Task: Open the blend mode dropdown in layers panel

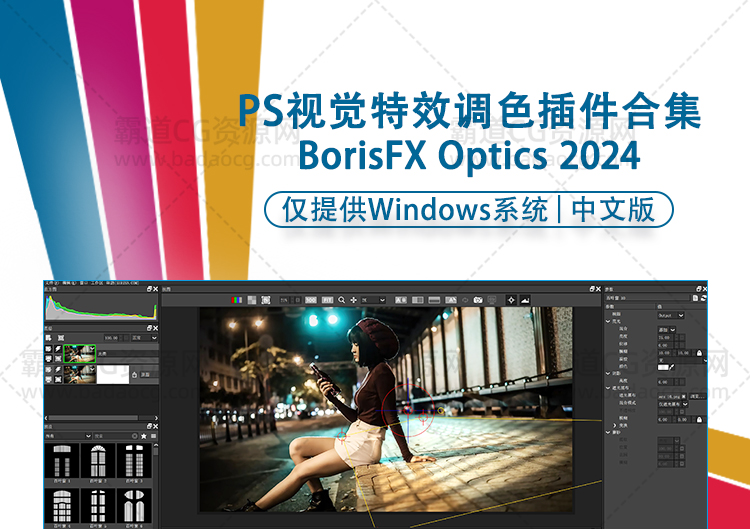Action: pos(144,338)
